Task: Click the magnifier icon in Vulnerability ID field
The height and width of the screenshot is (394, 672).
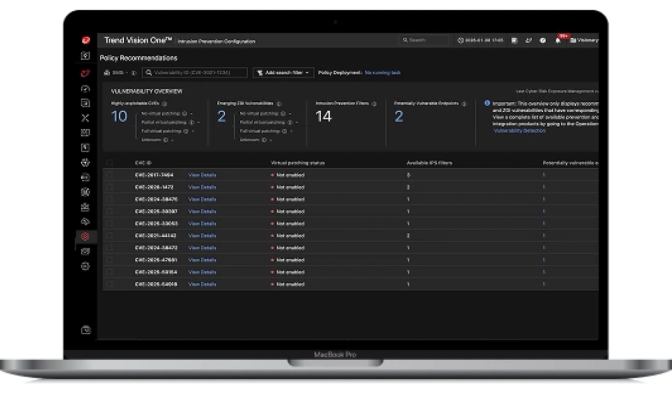Action: [x=149, y=72]
